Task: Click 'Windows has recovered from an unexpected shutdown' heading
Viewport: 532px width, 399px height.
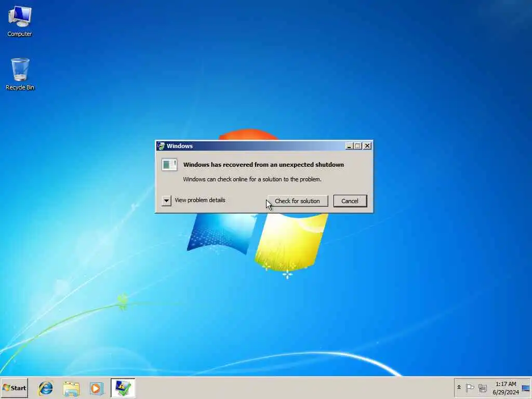Action: (x=263, y=165)
